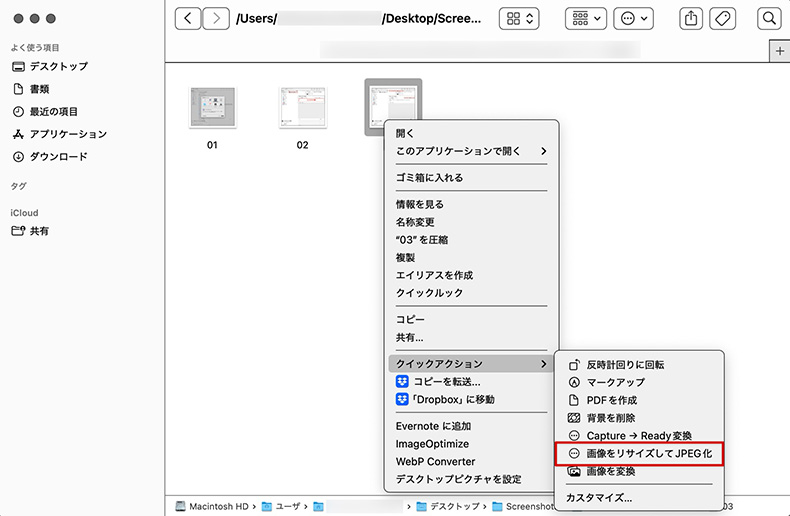Choose WebP Converter menu entry
This screenshot has height=516, width=790.
[472, 462]
